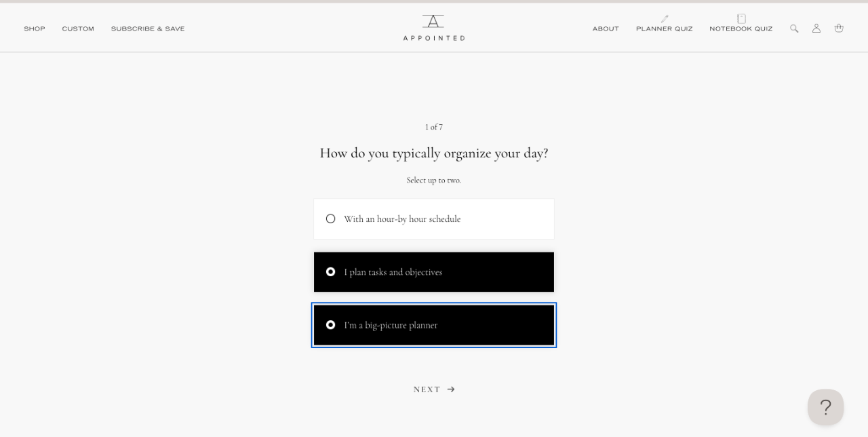Click the account profile icon
This screenshot has height=437, width=868.
(816, 28)
